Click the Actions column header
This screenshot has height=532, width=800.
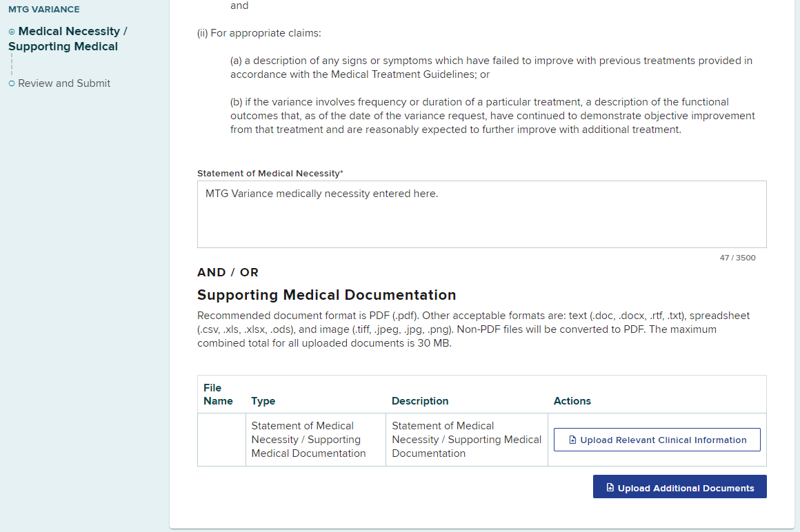572,401
